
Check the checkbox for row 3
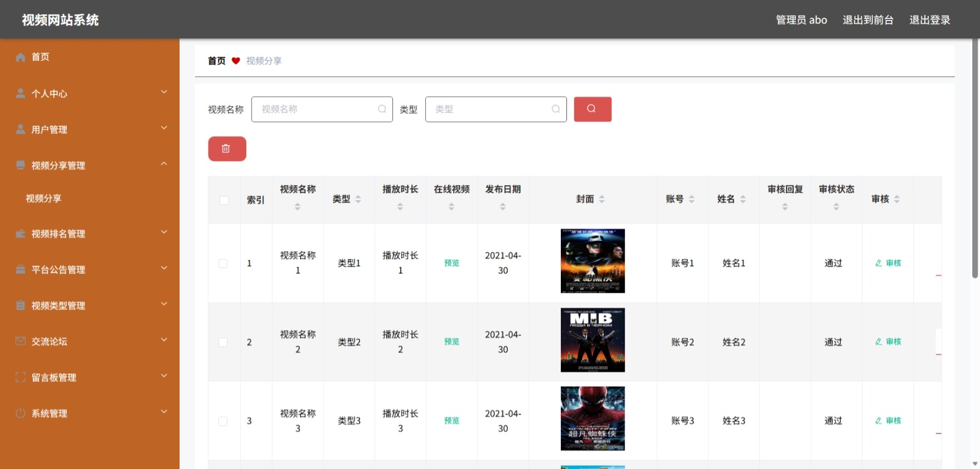point(223,421)
